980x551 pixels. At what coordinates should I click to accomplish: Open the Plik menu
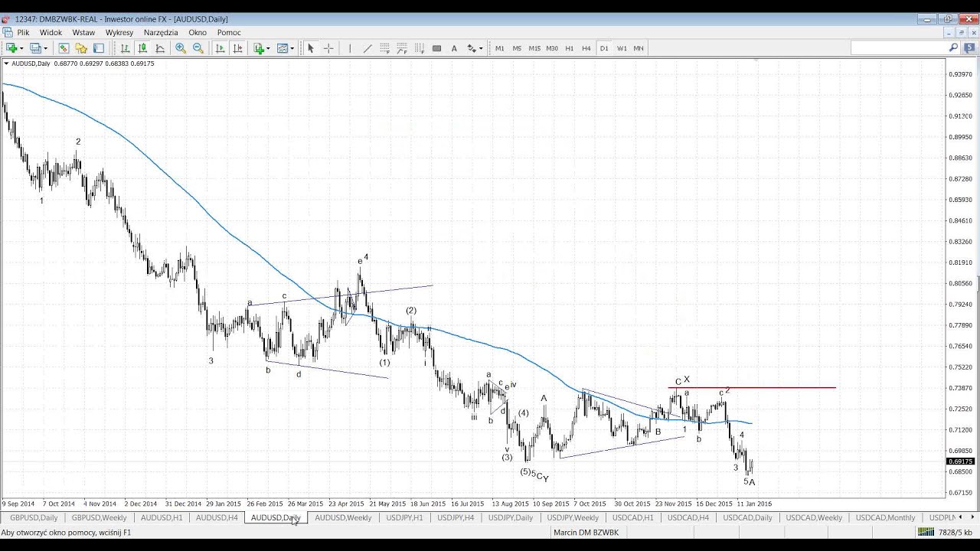23,33
